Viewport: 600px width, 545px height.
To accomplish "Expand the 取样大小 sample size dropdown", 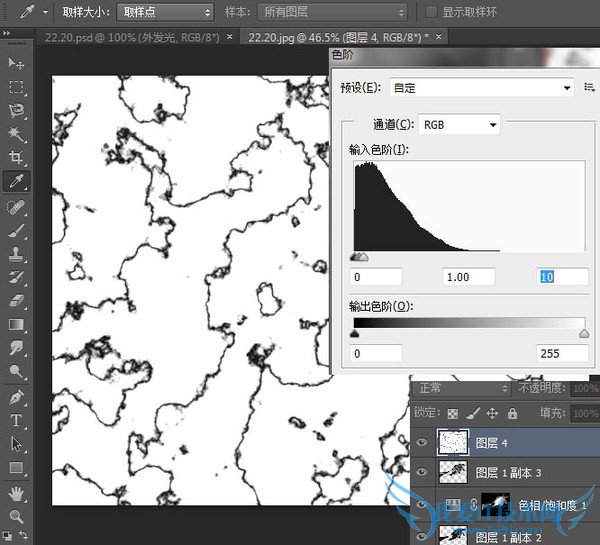I will pyautogui.click(x=166, y=12).
